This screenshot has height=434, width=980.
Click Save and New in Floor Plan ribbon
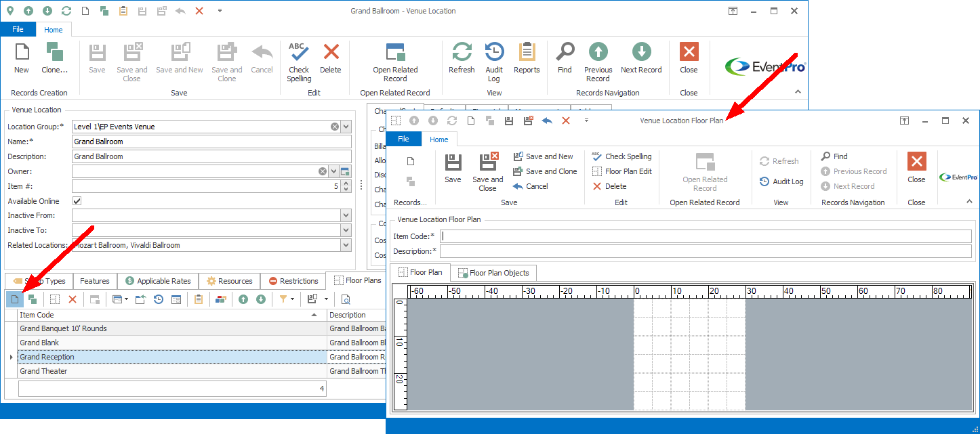click(x=544, y=156)
